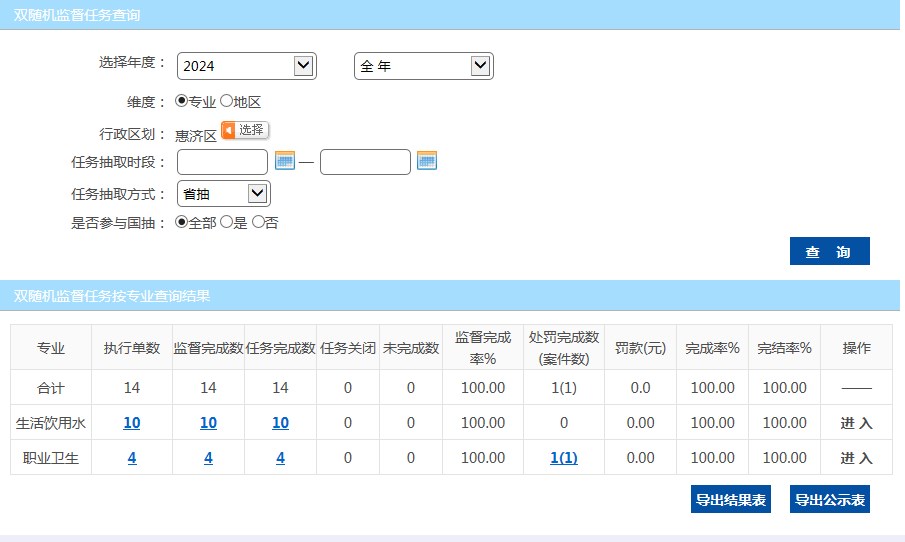Open the end date calendar picker icon

[x=427, y=161]
